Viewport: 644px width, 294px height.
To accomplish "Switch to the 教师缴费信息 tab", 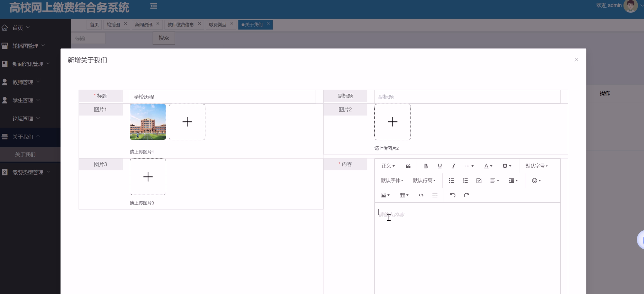I will pos(181,25).
